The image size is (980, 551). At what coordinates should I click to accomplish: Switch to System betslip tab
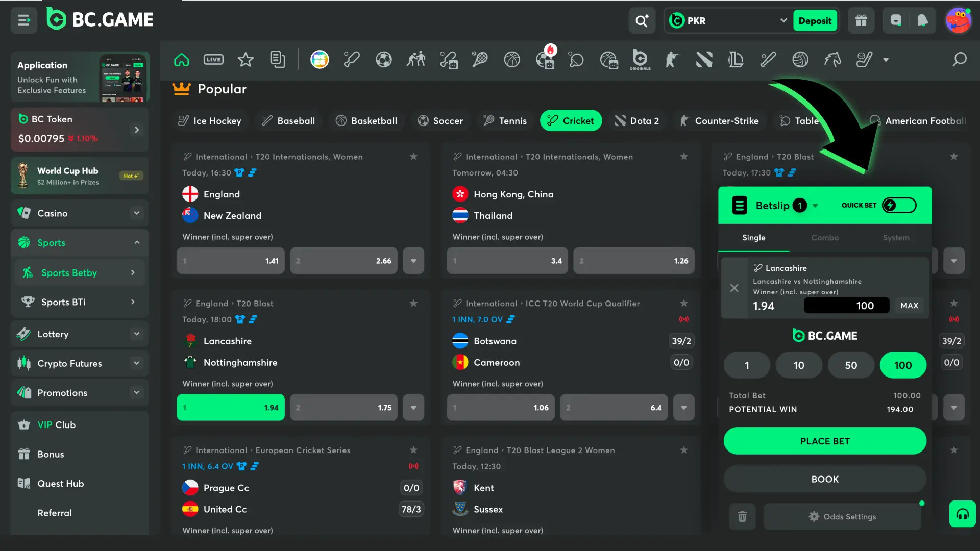pos(896,238)
